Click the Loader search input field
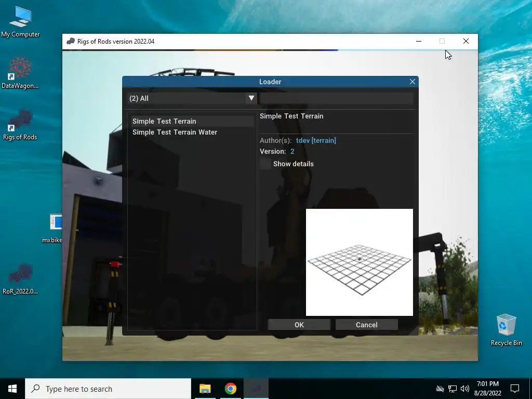Screen dimensions: 532x399 (x=337, y=98)
